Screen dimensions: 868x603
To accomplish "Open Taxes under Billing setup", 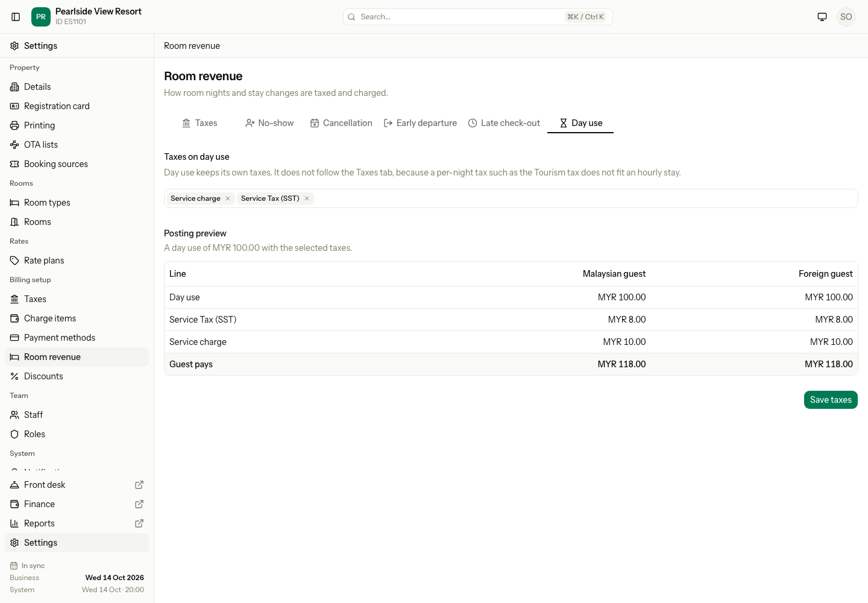I will 77,299.
